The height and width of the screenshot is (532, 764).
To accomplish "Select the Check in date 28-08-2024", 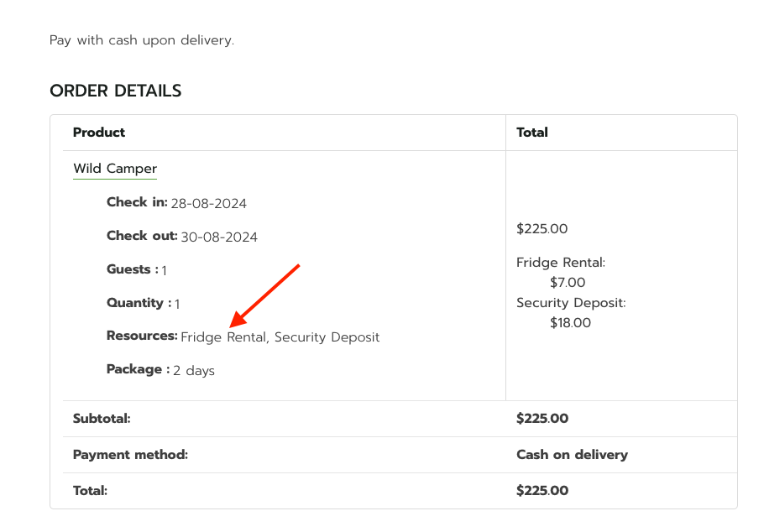I will (208, 204).
